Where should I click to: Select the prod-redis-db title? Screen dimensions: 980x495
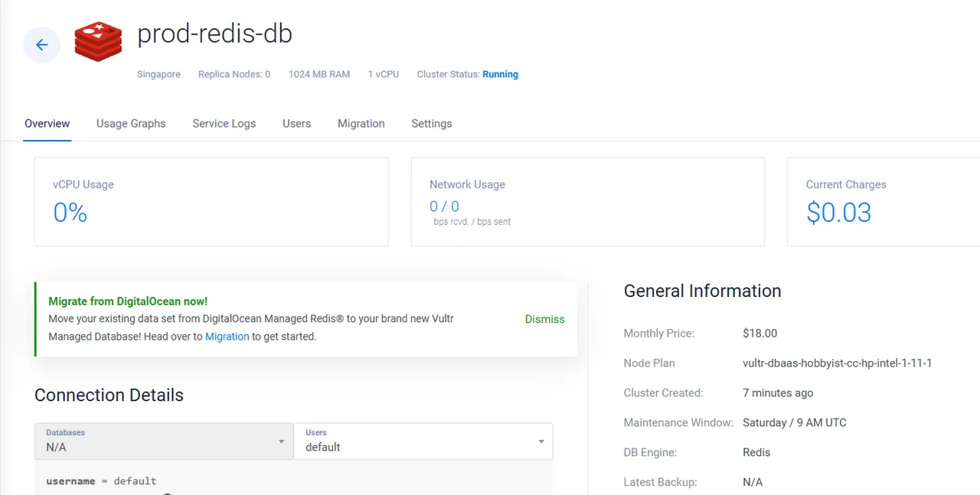(x=215, y=34)
